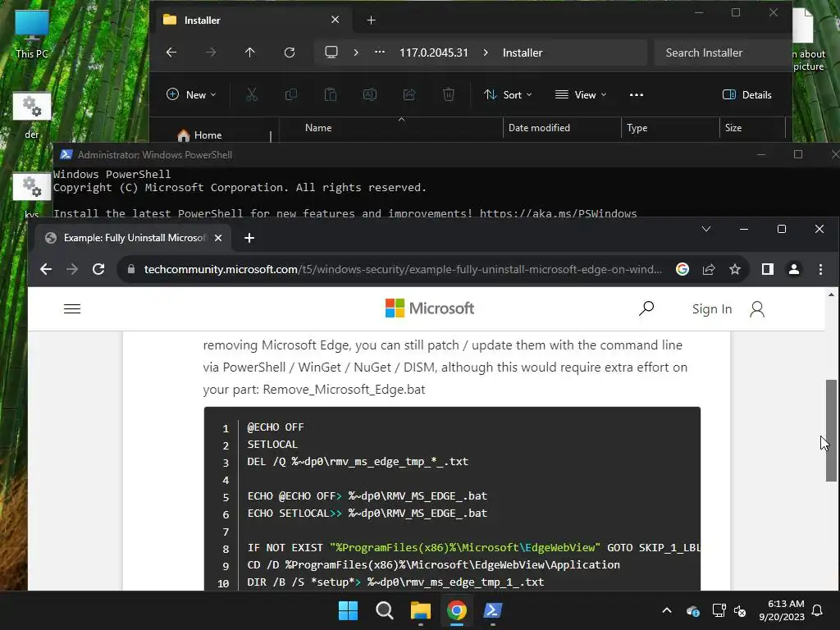Click the page vertical scrollbar thumb
This screenshot has height=630, width=840.
[831, 430]
